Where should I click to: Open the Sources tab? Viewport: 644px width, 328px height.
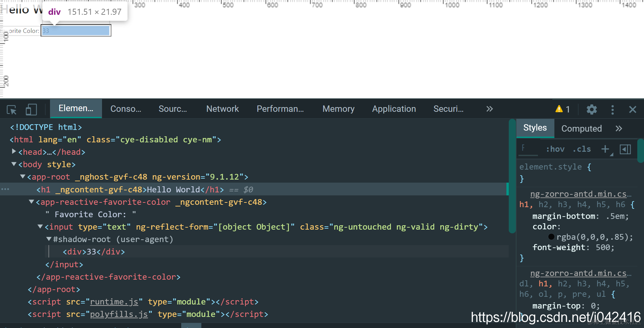[x=173, y=109]
